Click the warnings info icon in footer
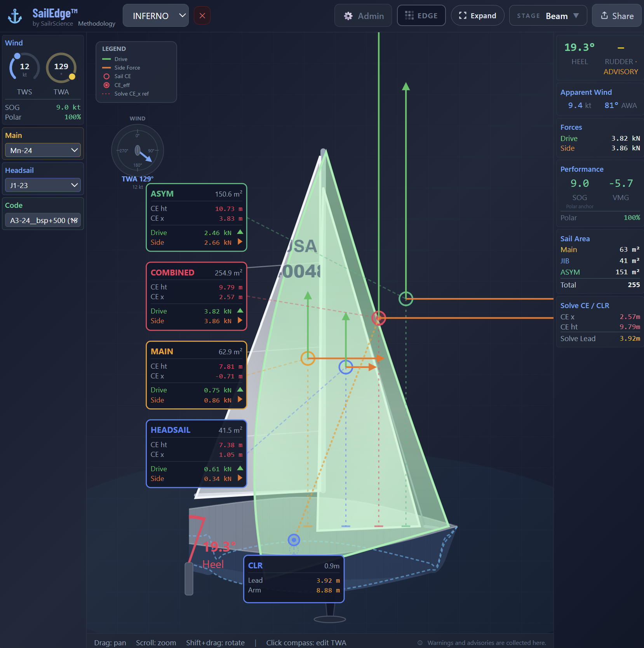Image resolution: width=644 pixels, height=648 pixels. pyautogui.click(x=420, y=643)
